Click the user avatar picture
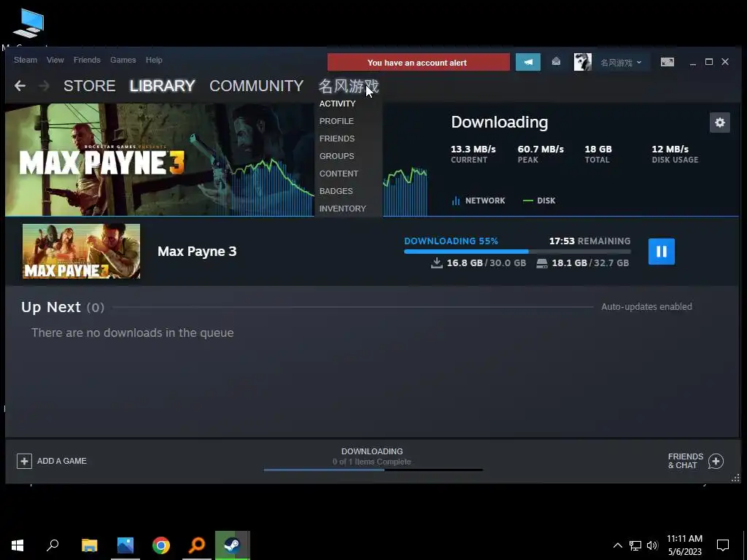 pyautogui.click(x=582, y=62)
